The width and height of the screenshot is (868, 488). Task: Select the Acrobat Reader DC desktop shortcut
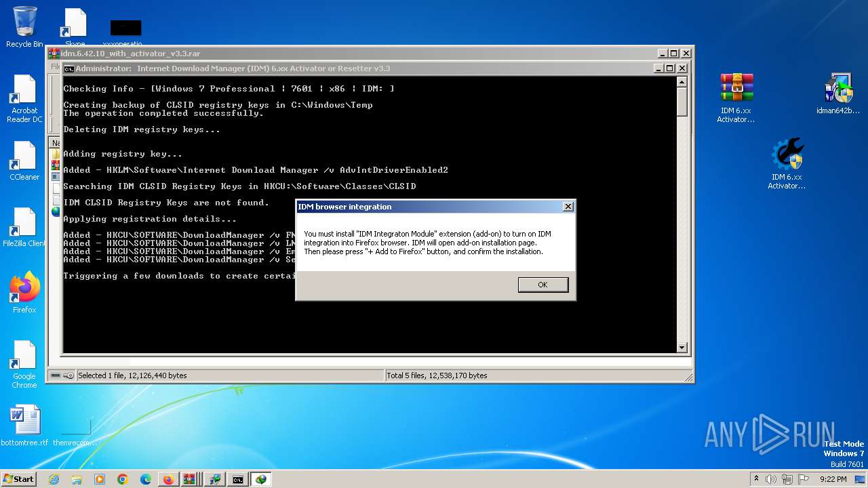click(x=24, y=99)
